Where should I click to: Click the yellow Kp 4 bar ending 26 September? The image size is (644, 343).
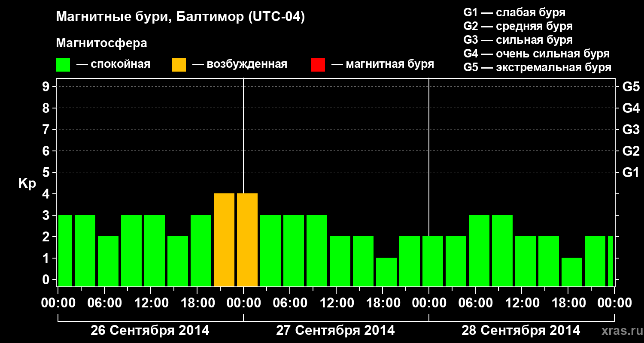(224, 240)
